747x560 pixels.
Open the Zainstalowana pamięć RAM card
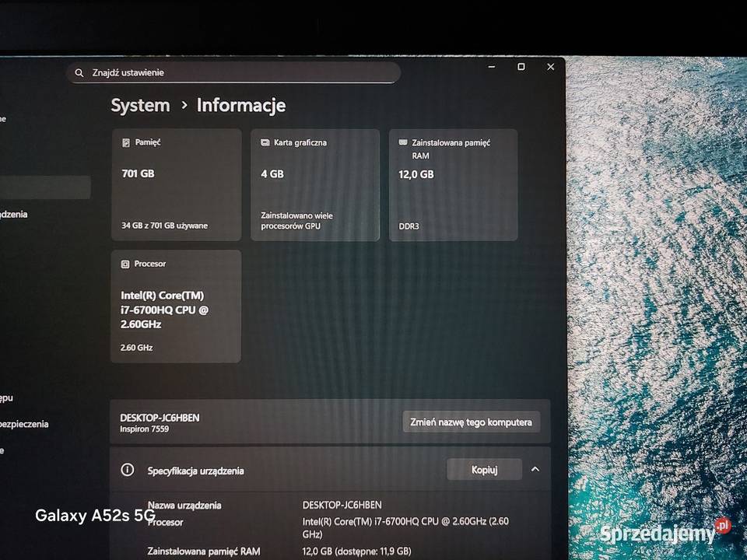[453, 185]
